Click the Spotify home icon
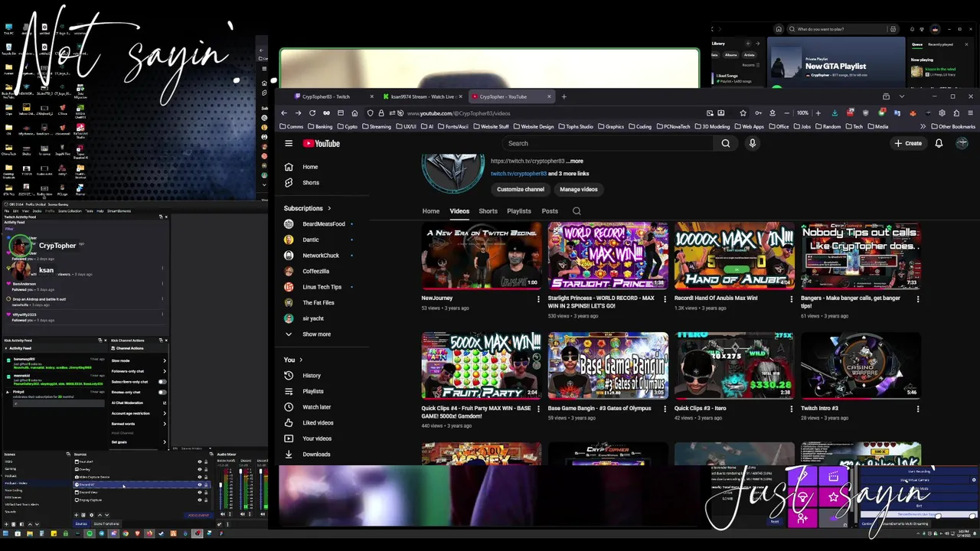This screenshot has width=980, height=551. tap(779, 29)
